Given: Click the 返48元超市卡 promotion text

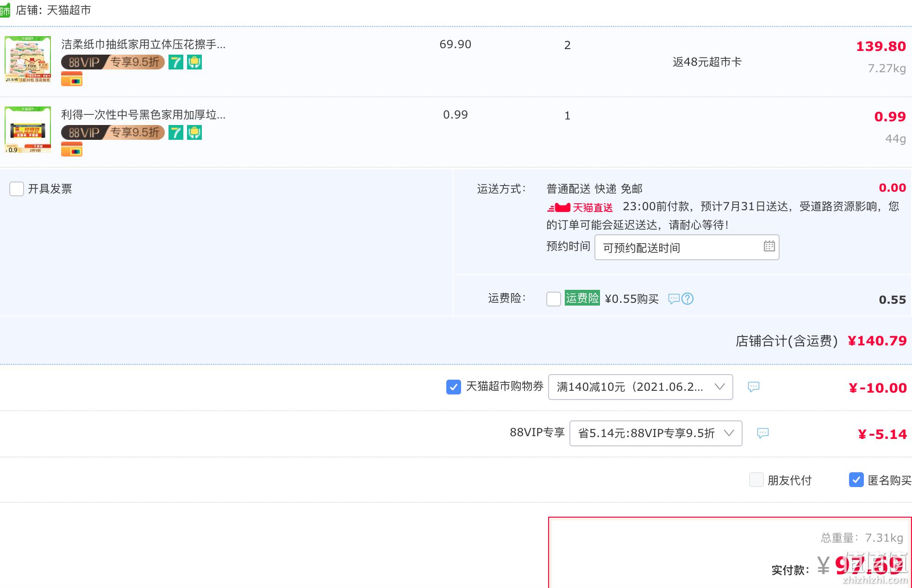Looking at the screenshot, I should click(707, 62).
